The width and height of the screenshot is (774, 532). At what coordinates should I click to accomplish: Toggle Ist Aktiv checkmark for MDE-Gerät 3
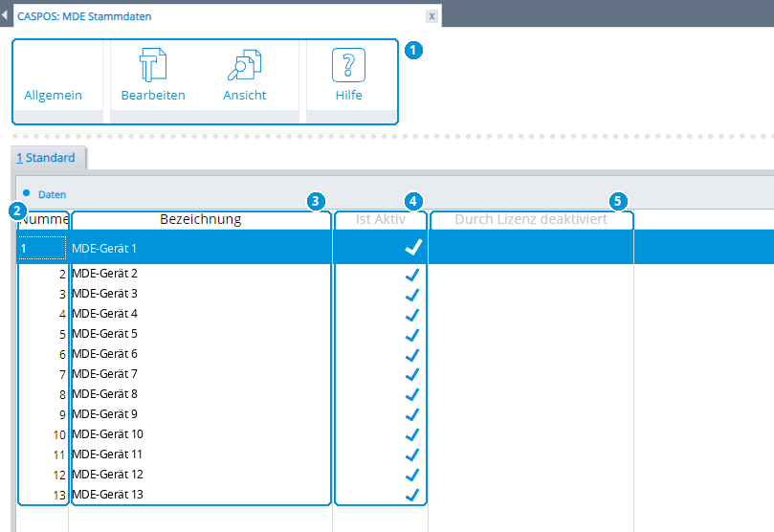[x=412, y=295]
